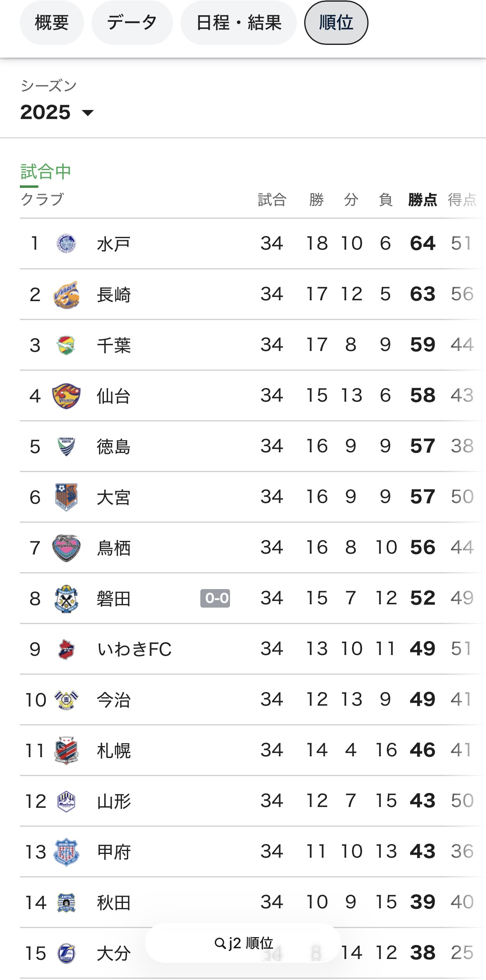Click the Sagan Tosu (鳥栖) crest
The image size is (486, 980).
(x=66, y=548)
